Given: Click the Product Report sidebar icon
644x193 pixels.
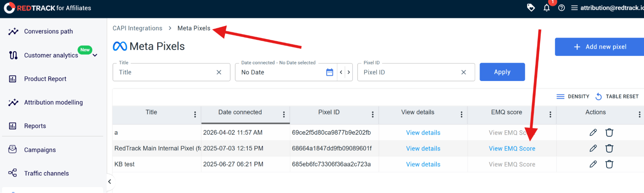Looking at the screenshot, I should (x=13, y=79).
